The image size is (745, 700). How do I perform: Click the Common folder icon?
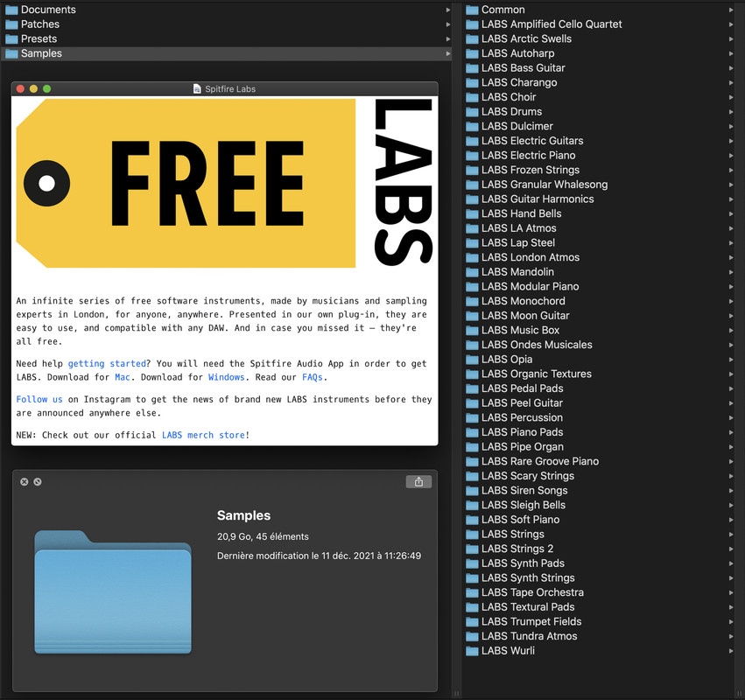pos(472,10)
